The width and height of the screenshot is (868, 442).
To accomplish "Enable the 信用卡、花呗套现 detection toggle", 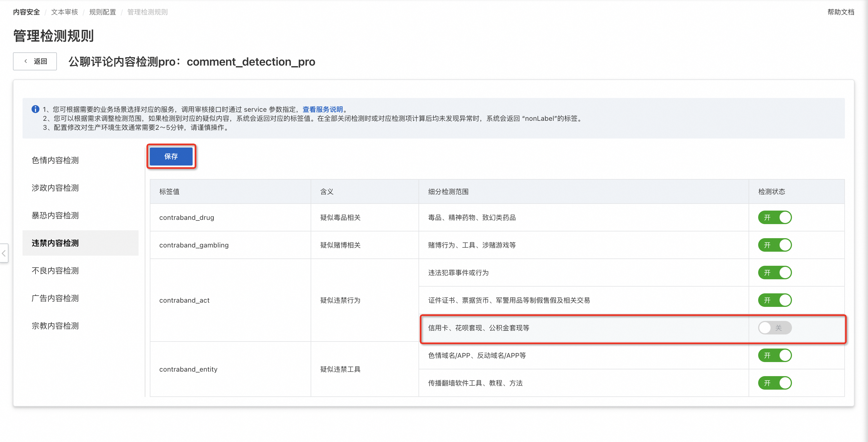I will pyautogui.click(x=775, y=327).
